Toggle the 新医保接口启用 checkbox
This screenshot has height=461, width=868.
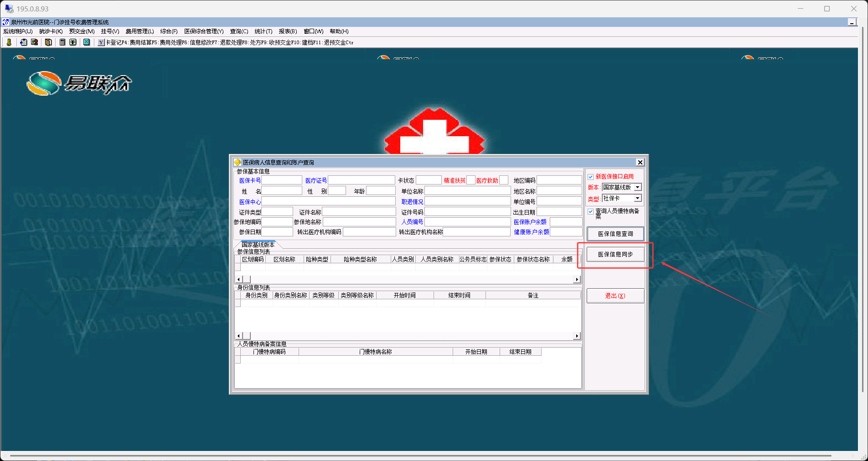591,177
